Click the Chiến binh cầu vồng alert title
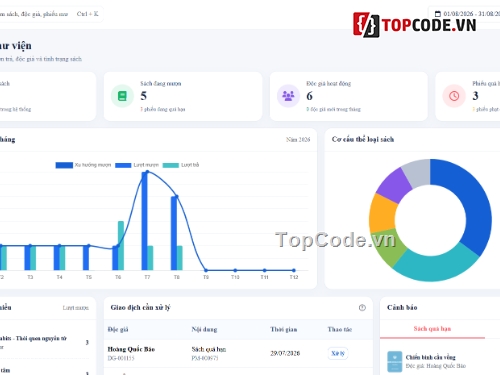Image resolution: width=500 pixels, height=375 pixels. tap(431, 357)
